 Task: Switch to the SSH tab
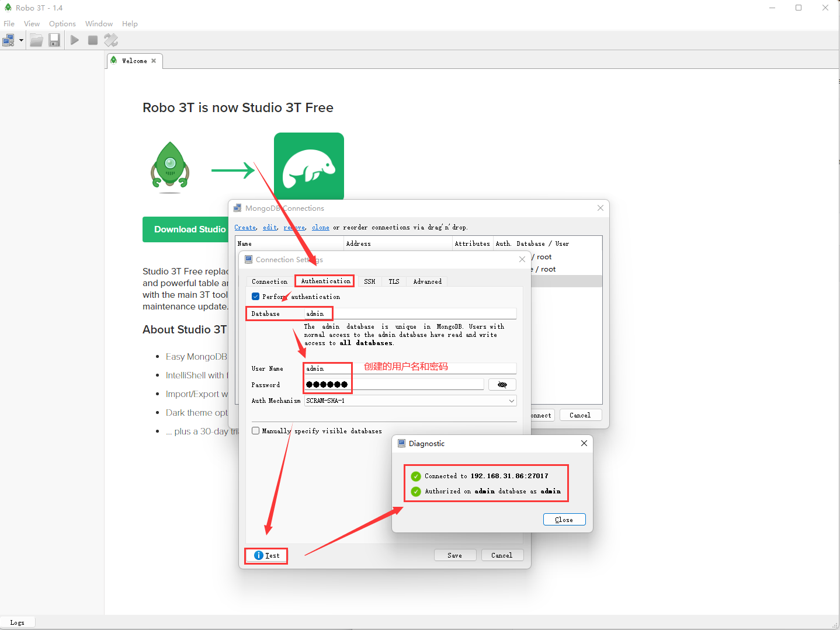click(369, 281)
